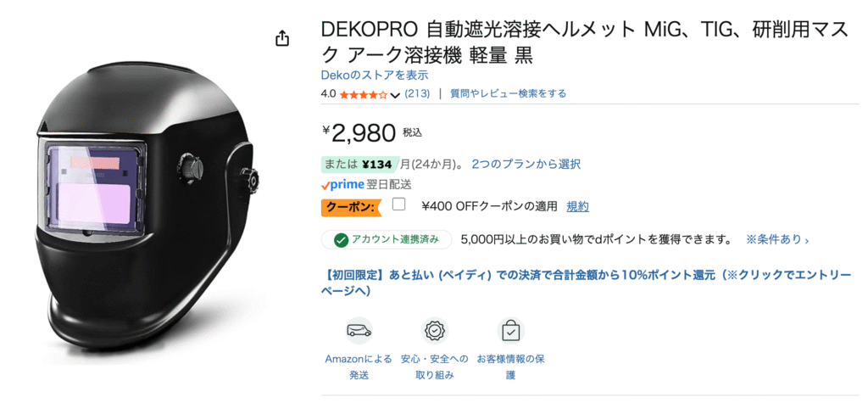
Task: Click the green account linked checkmark icon
Action: [341, 239]
